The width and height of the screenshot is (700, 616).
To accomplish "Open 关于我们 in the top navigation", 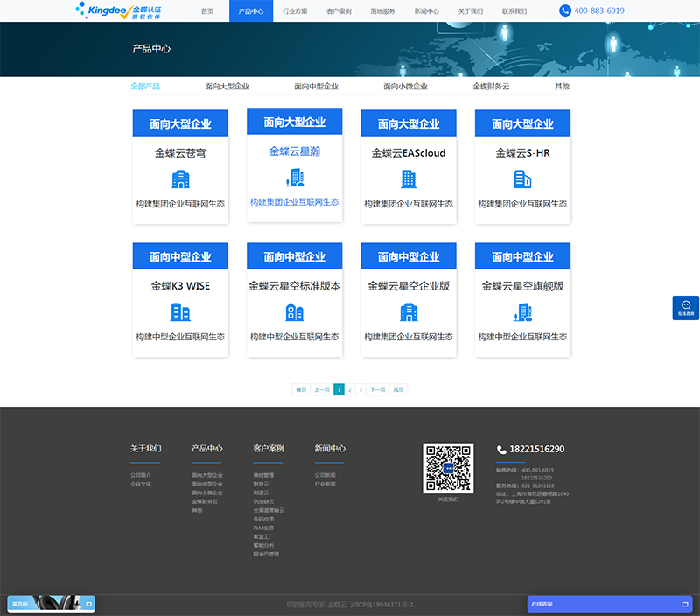I will (471, 11).
